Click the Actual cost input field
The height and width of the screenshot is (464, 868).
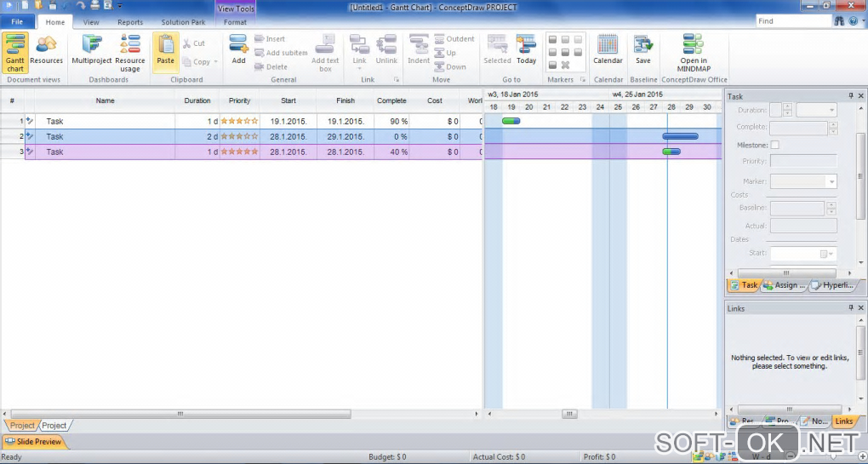(x=803, y=226)
